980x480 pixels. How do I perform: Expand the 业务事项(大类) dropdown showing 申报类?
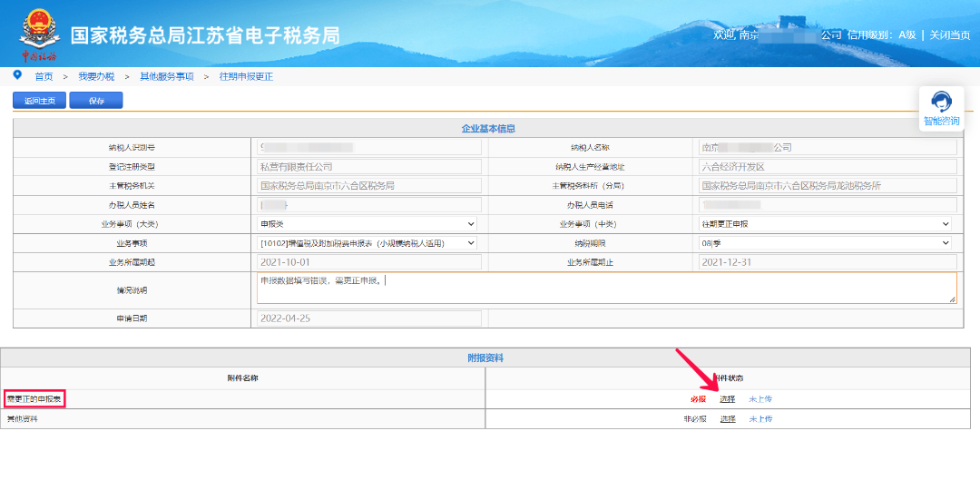367,224
